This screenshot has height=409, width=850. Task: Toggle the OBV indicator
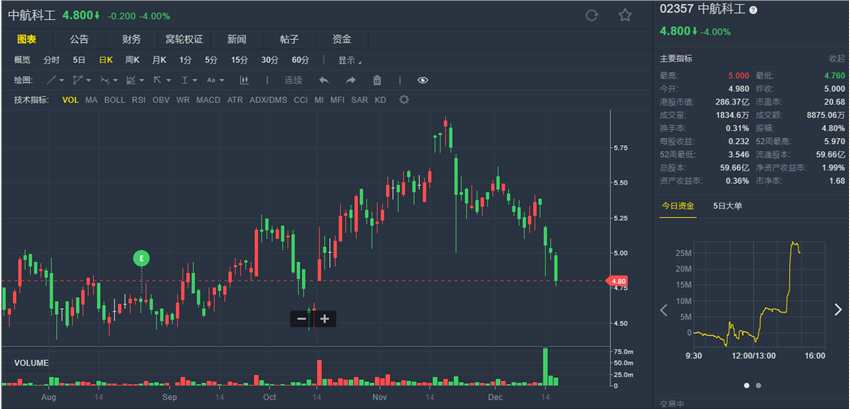[x=161, y=100]
